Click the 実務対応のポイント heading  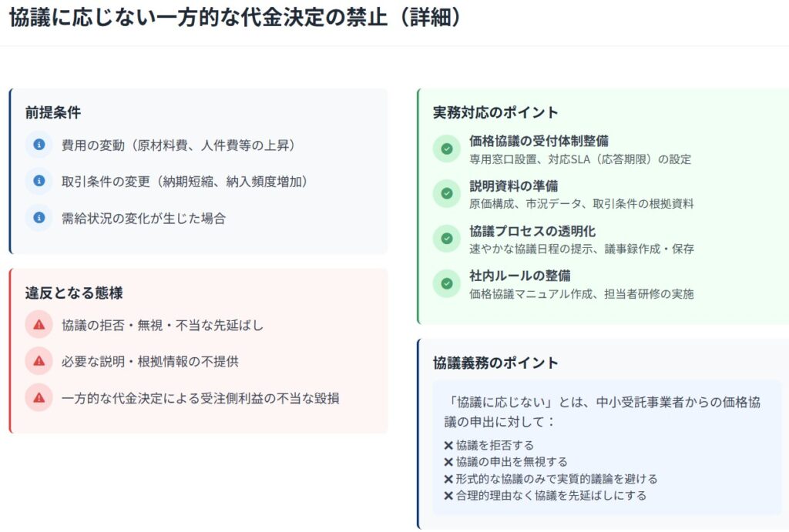[x=495, y=112]
